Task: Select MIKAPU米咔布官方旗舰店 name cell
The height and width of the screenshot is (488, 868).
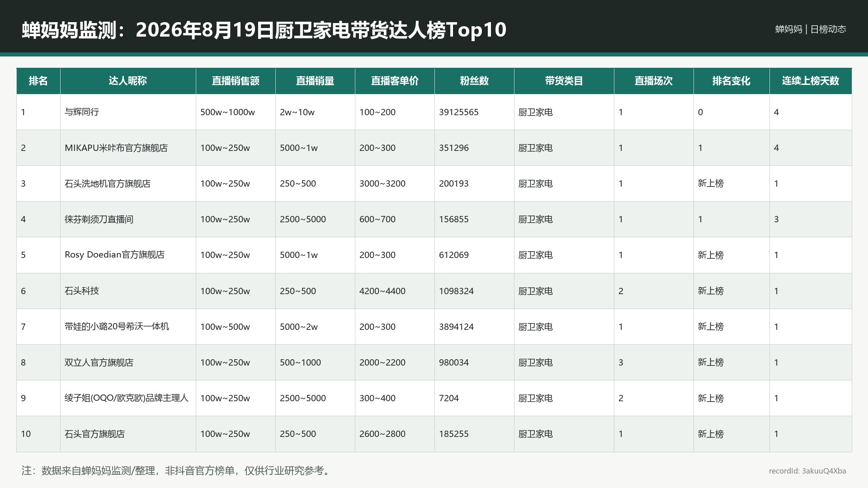Action: pyautogui.click(x=128, y=148)
